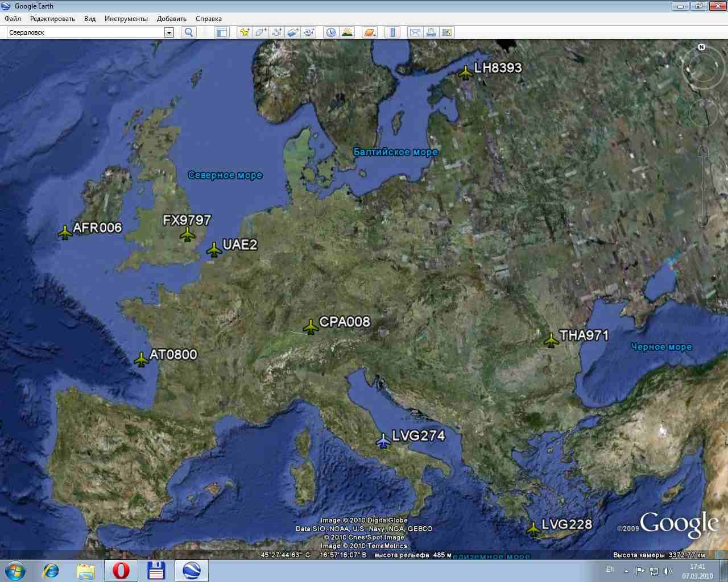
Task: Add a path from the toolbar
Action: pyautogui.click(x=276, y=32)
